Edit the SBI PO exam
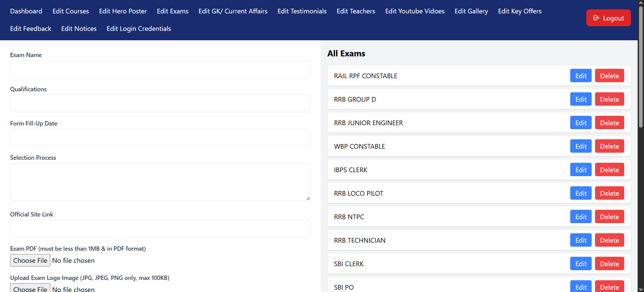 click(581, 286)
